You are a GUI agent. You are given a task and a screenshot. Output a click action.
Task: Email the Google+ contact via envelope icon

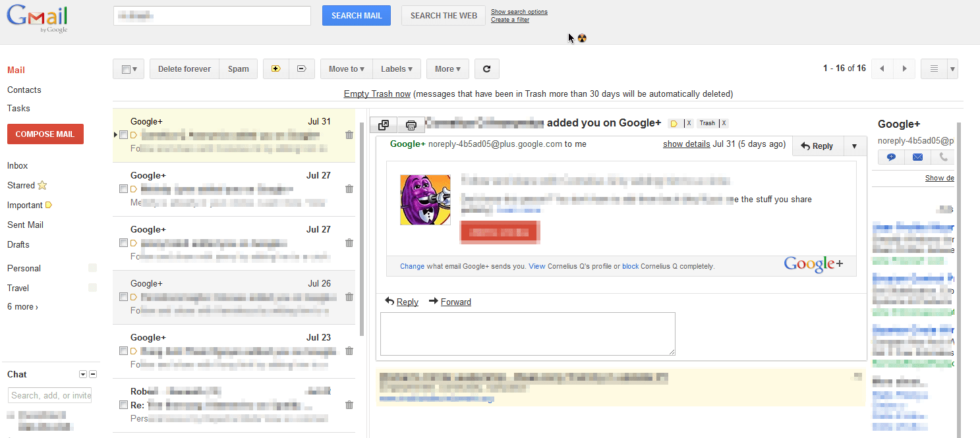click(x=917, y=157)
